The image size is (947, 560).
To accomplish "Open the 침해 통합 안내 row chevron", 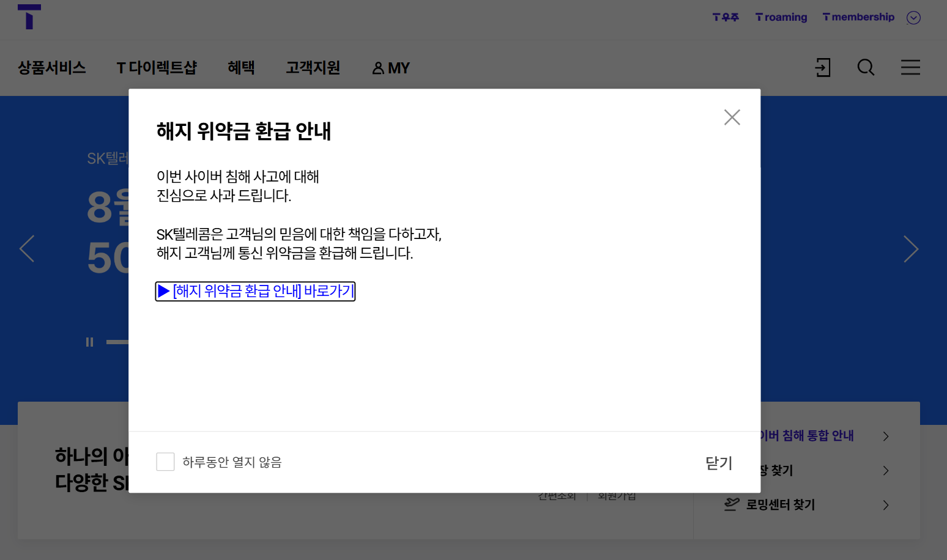I will (886, 436).
